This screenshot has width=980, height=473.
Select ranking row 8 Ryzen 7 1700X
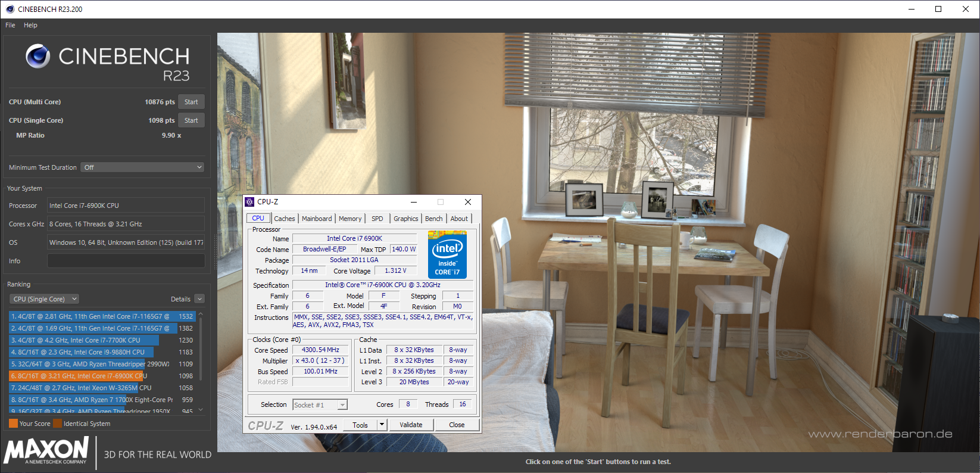click(102, 400)
